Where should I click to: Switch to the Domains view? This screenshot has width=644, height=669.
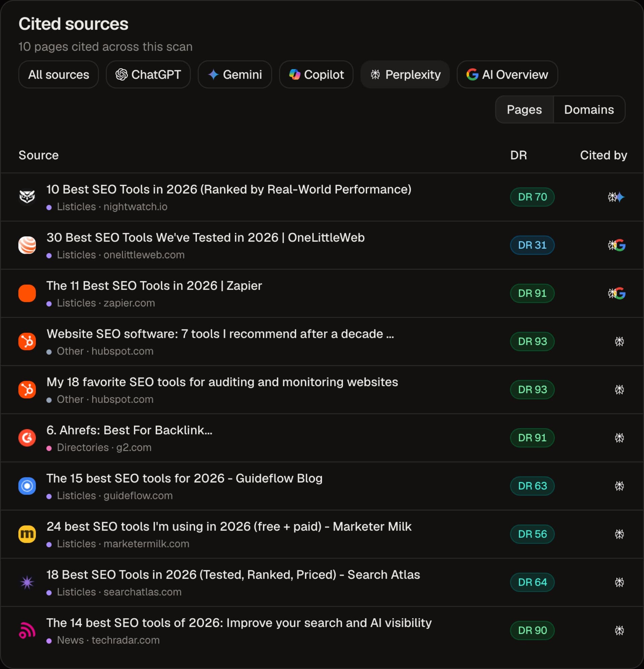coord(589,109)
